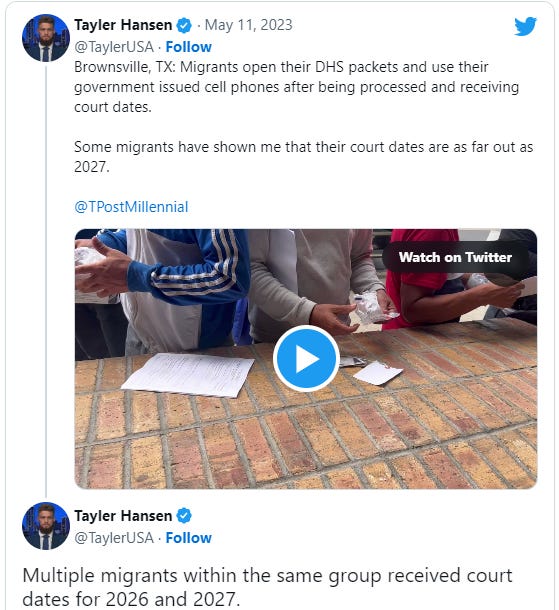Open the @TaylerUSA handle in first tweet
The width and height of the screenshot is (559, 610).
[x=114, y=47]
